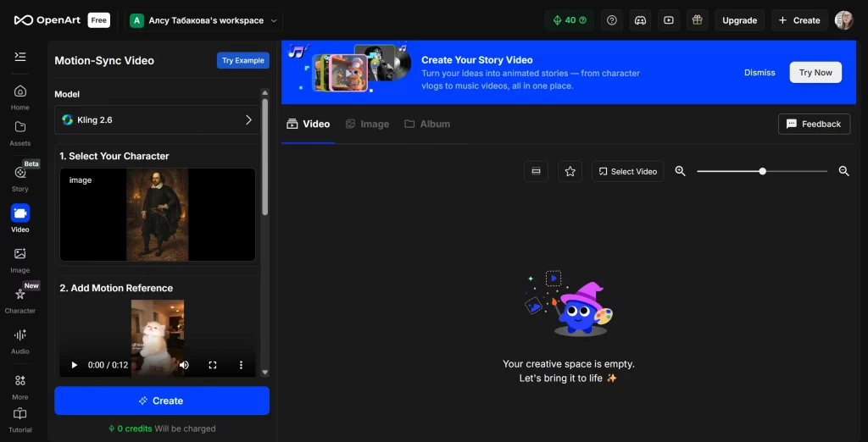Mute the motion reference video
868x442 pixels.
(184, 365)
